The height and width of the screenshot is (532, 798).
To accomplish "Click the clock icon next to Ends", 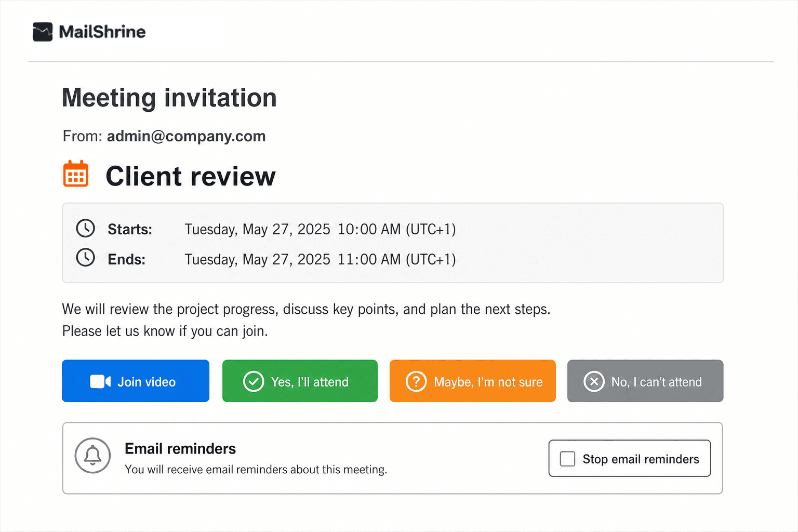I will click(x=86, y=257).
